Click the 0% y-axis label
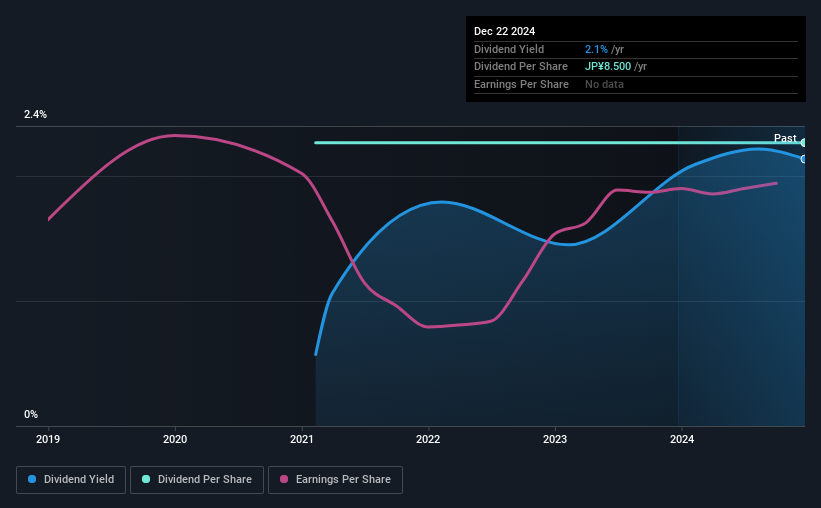This screenshot has height=508, width=821. [x=31, y=414]
